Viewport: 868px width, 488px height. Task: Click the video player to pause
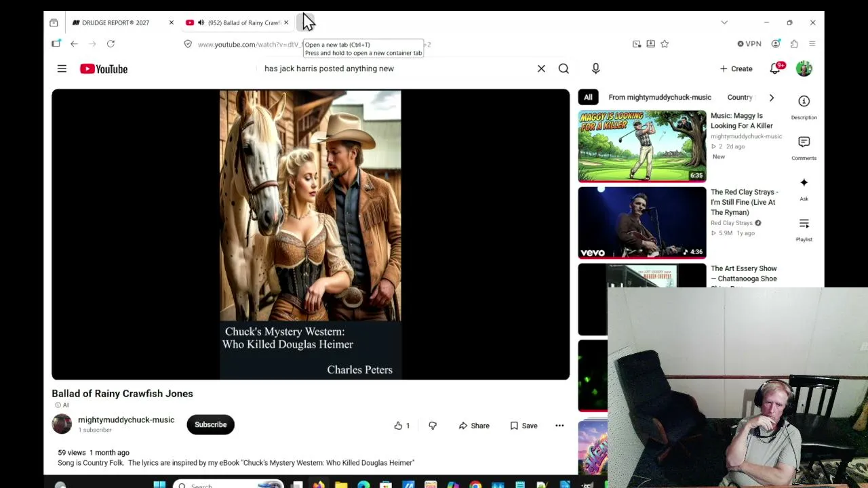(311, 235)
